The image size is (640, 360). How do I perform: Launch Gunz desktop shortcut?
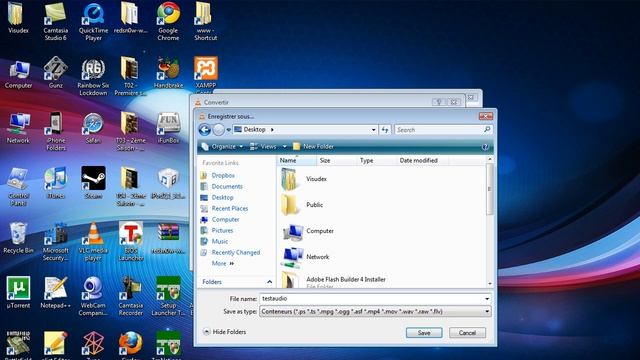coord(56,73)
